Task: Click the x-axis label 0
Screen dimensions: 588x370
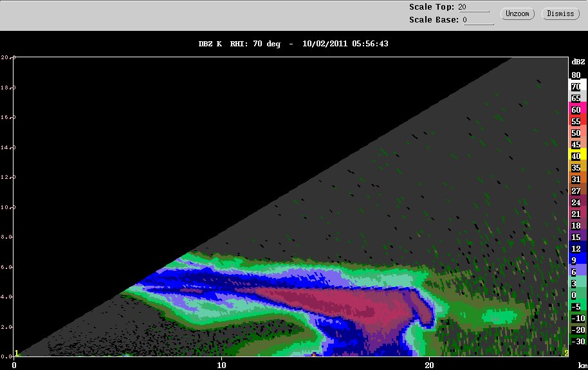Action: (14, 365)
